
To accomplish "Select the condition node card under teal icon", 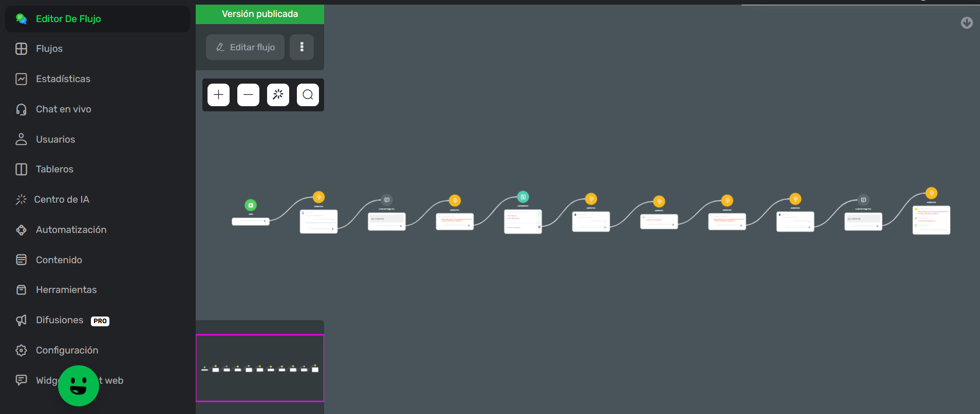I will [523, 222].
